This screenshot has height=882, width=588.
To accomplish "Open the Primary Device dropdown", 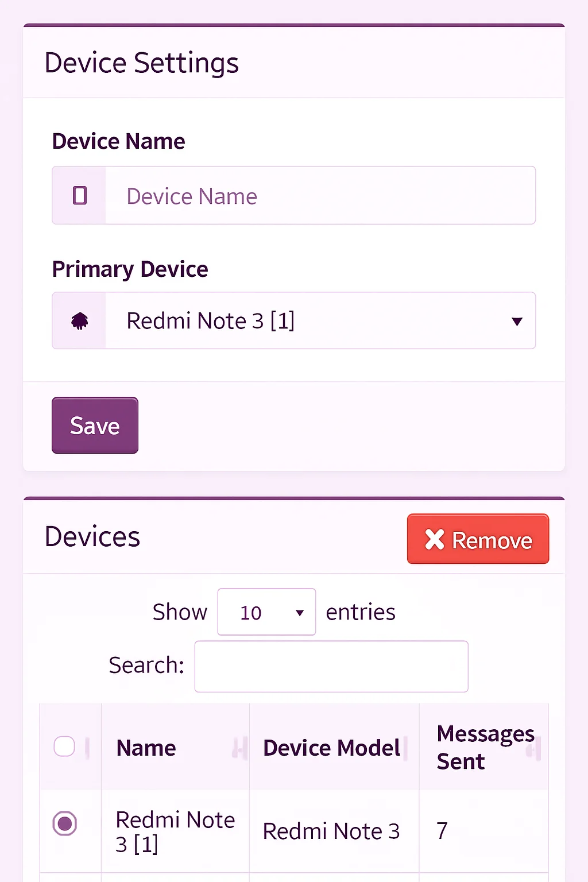I will (320, 321).
